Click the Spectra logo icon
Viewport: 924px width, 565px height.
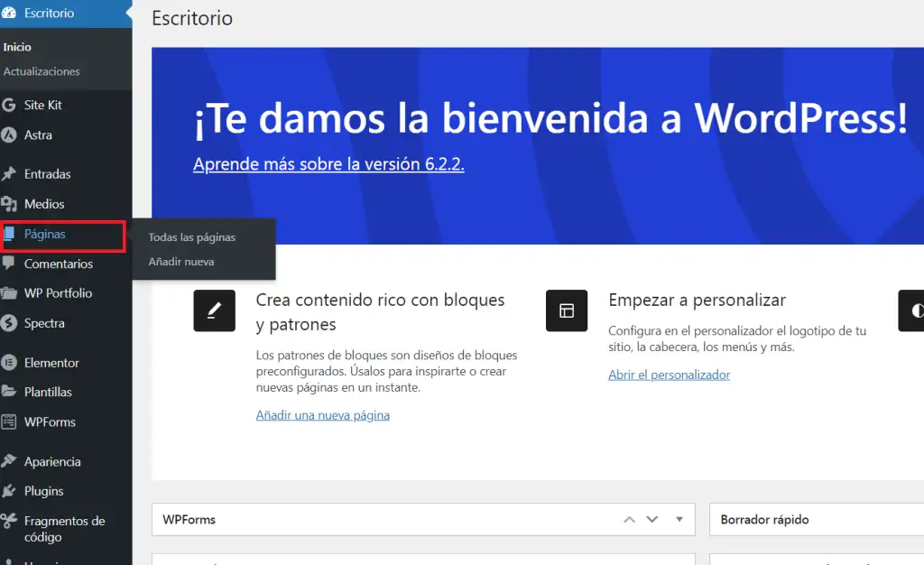point(8,323)
